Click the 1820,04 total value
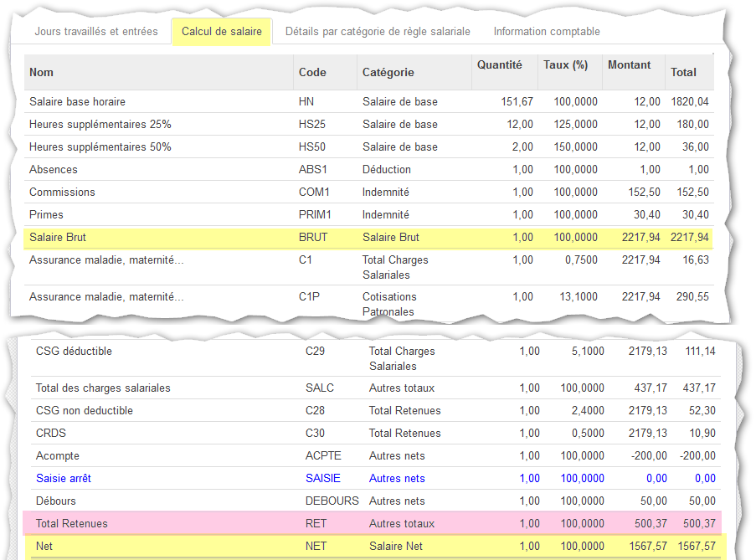756x560 pixels. point(690,101)
